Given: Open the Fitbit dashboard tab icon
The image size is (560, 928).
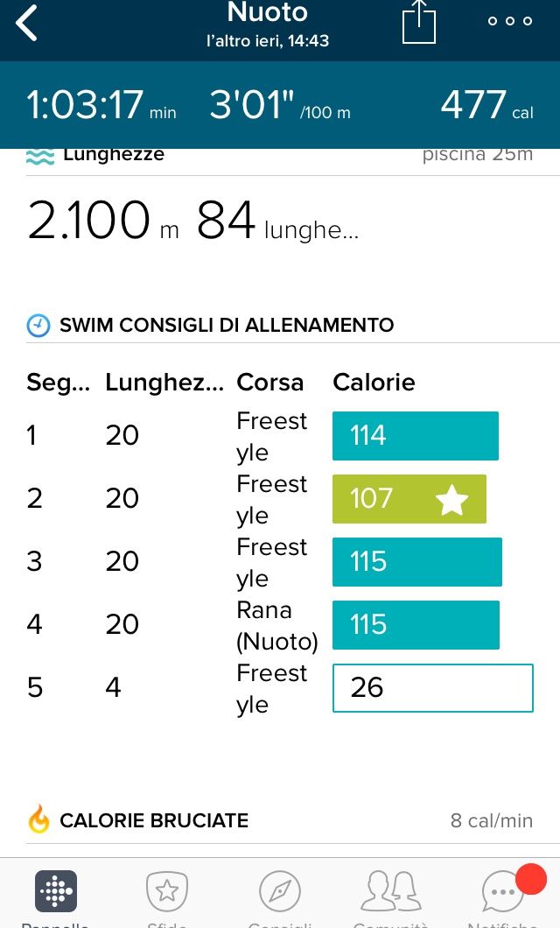Looking at the screenshot, I should (x=56, y=891).
